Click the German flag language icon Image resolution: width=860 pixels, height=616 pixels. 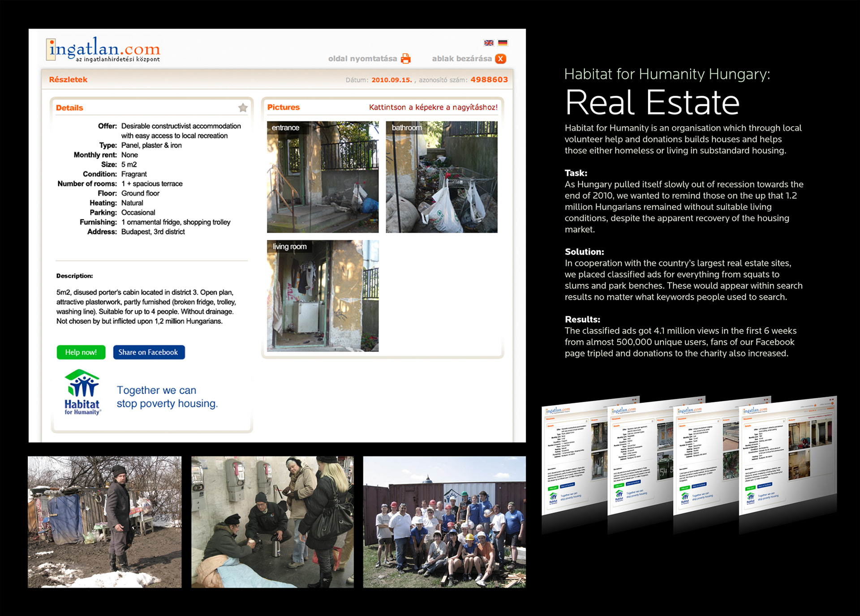503,43
